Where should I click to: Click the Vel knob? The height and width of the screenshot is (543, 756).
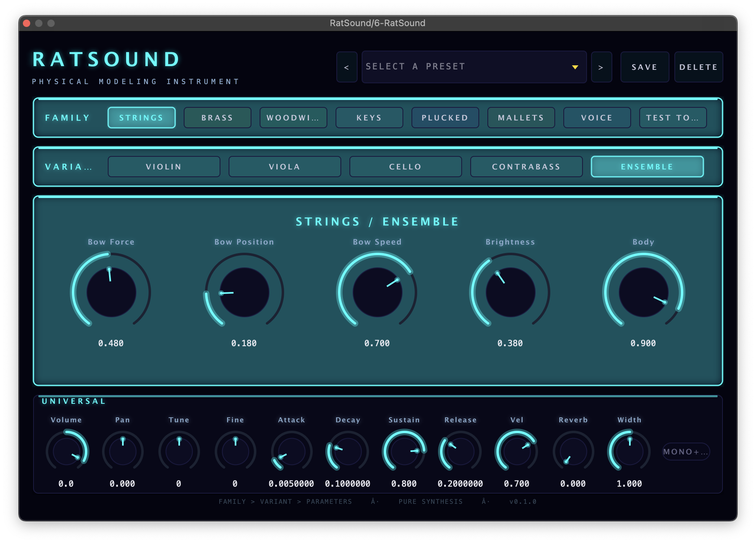point(517,452)
